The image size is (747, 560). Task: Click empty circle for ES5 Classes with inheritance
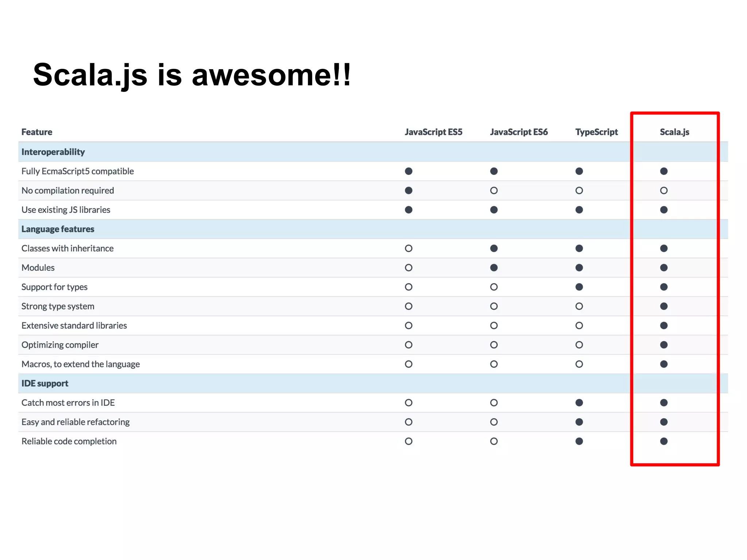(409, 248)
